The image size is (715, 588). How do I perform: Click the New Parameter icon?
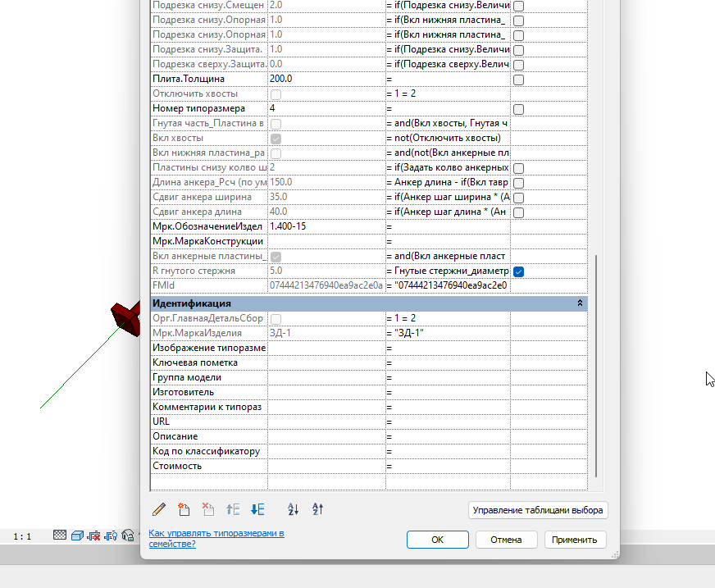pos(184,509)
